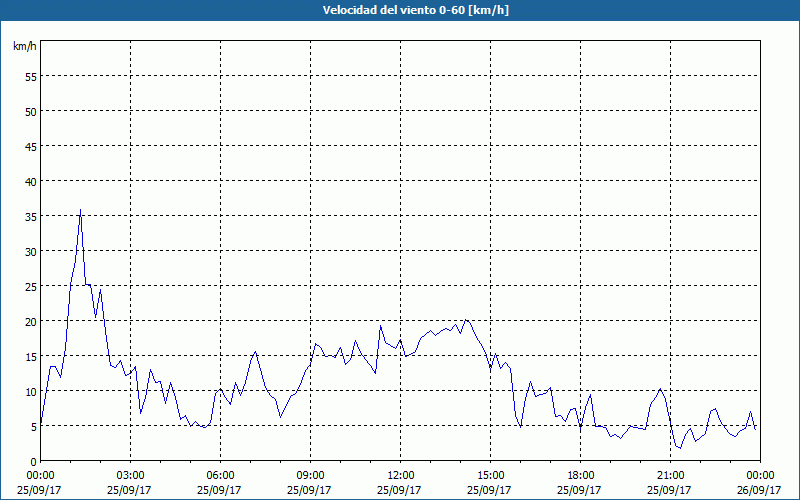Click the 18:00 time label

[x=581, y=476]
